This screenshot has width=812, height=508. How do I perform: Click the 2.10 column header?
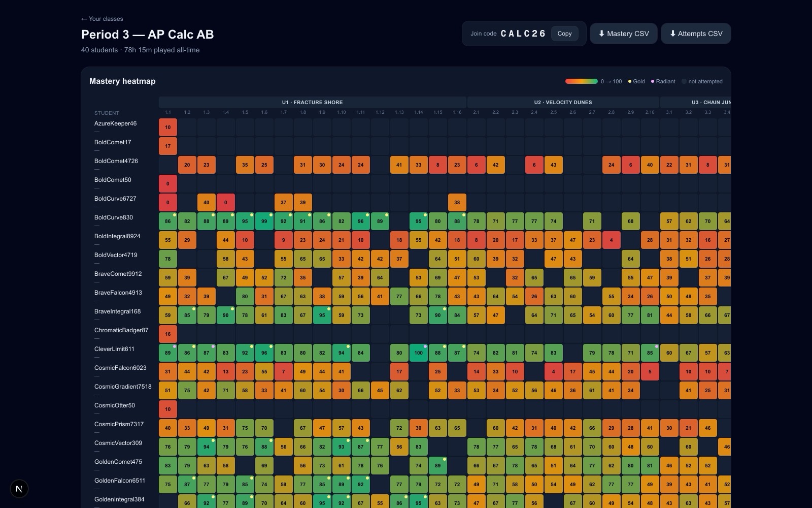pyautogui.click(x=650, y=112)
